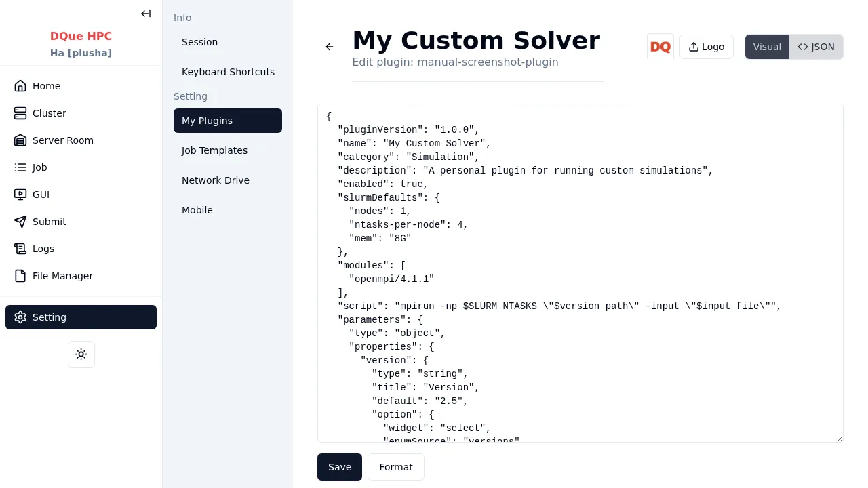Open Keyboard Shortcuts settings
Image resolution: width=868 pixels, height=488 pixels.
228,72
